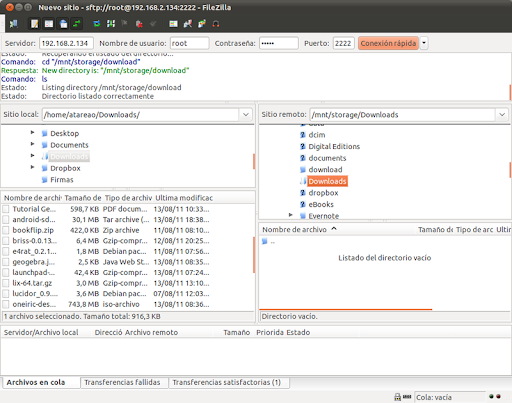Screen dimensions: 512x403
Task: Open the Sitio local path dropdown
Action: pyautogui.click(x=246, y=115)
